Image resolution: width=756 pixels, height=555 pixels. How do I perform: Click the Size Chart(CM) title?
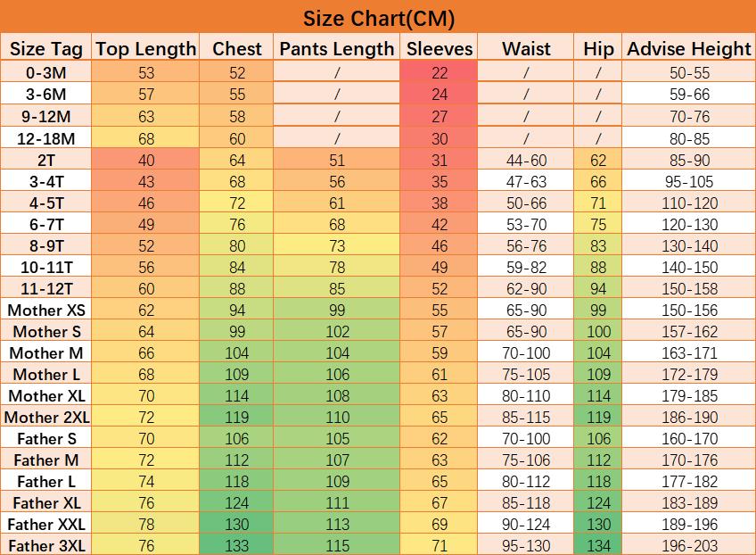pos(378,18)
